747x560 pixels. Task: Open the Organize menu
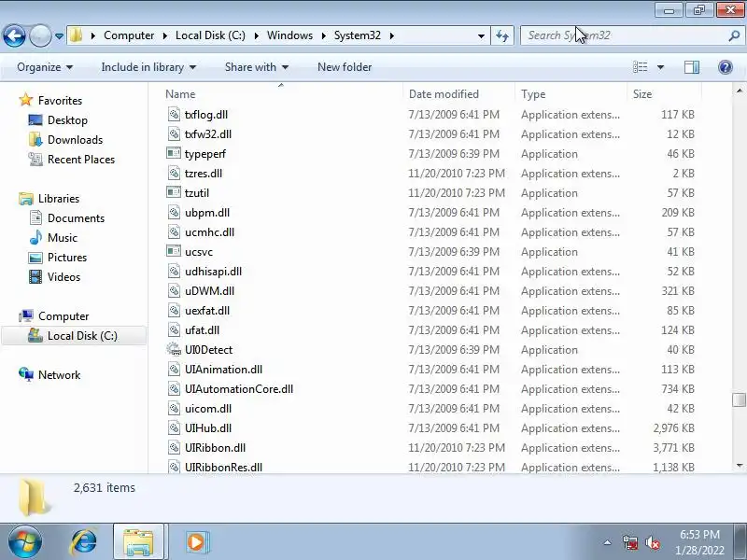point(45,67)
